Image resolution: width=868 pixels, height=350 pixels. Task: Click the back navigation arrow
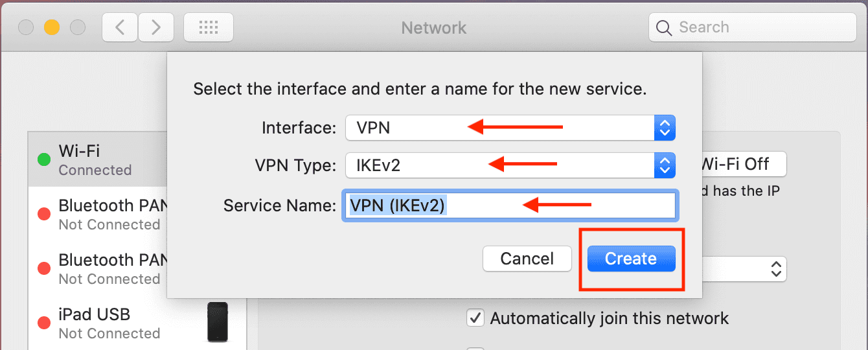click(119, 27)
